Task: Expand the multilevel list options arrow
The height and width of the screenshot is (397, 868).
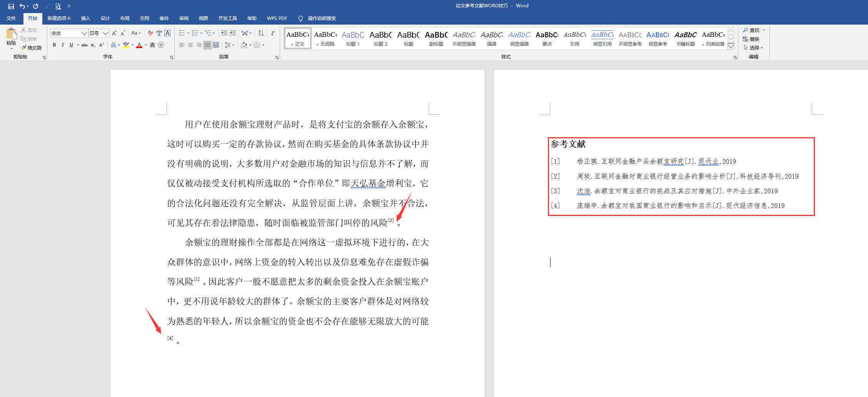Action: [214, 33]
